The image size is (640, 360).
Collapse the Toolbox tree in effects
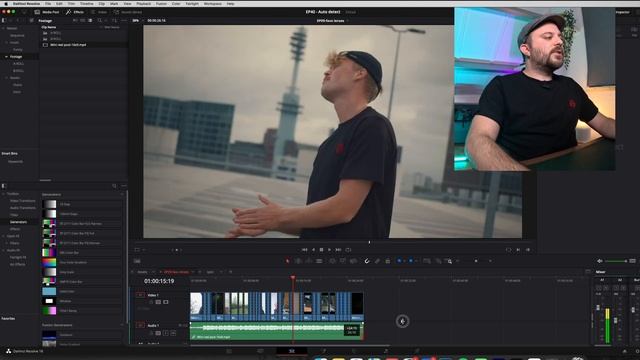coord(4,194)
